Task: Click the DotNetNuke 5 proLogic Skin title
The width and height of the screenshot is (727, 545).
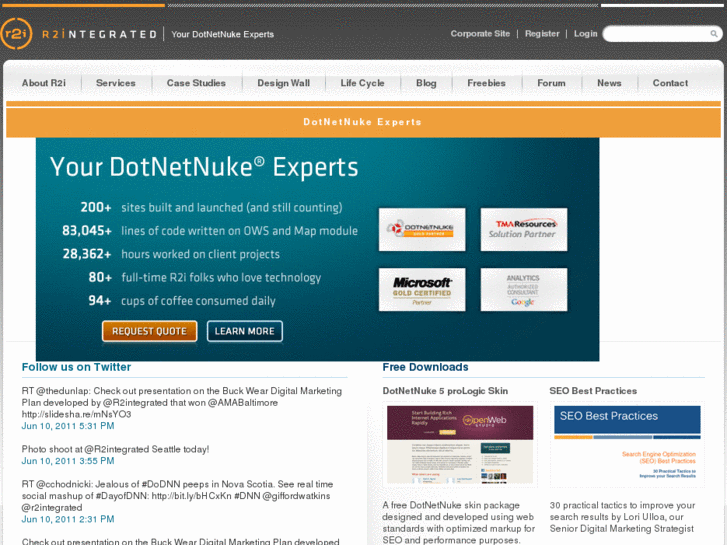Action: pos(445,391)
